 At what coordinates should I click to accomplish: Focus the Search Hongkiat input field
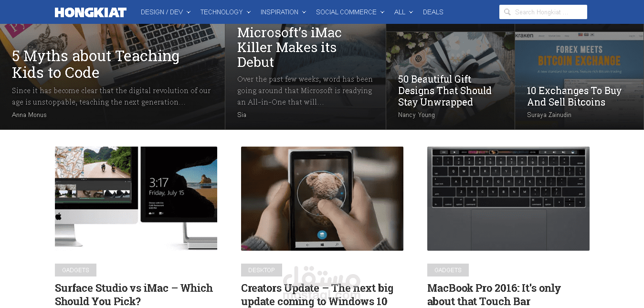[x=543, y=12]
